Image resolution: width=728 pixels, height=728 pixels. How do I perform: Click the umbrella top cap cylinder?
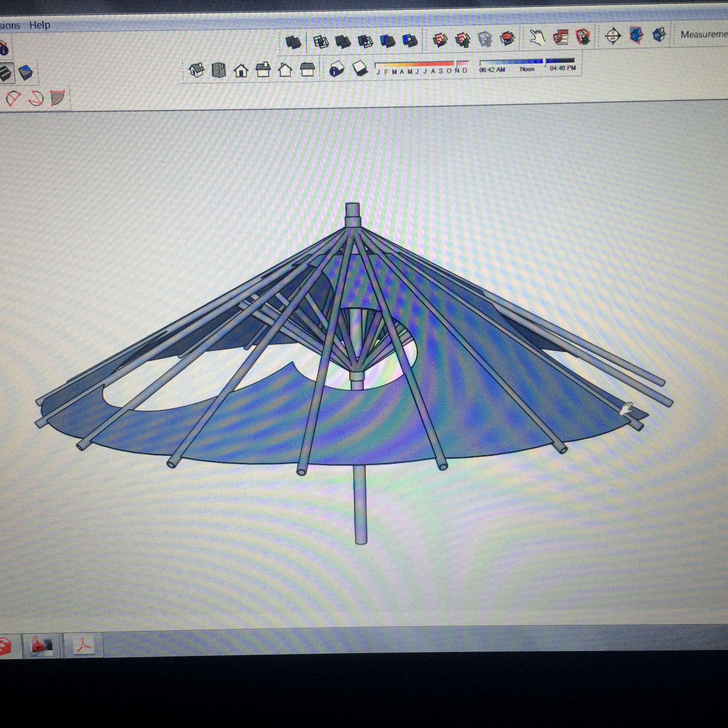[353, 215]
